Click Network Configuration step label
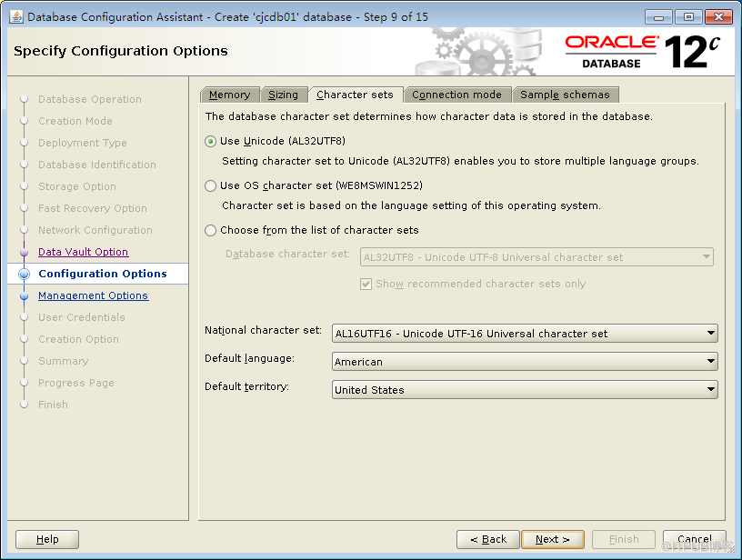Image resolution: width=742 pixels, height=560 pixels. 95,230
